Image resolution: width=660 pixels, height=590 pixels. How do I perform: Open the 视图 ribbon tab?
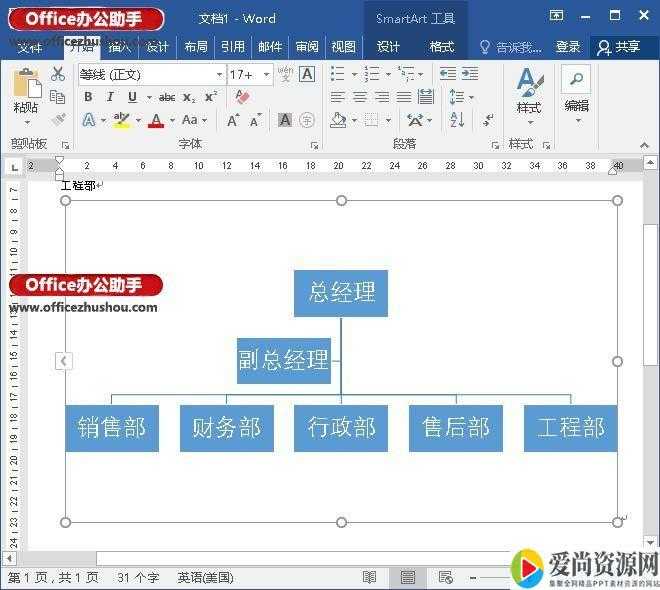tap(343, 47)
